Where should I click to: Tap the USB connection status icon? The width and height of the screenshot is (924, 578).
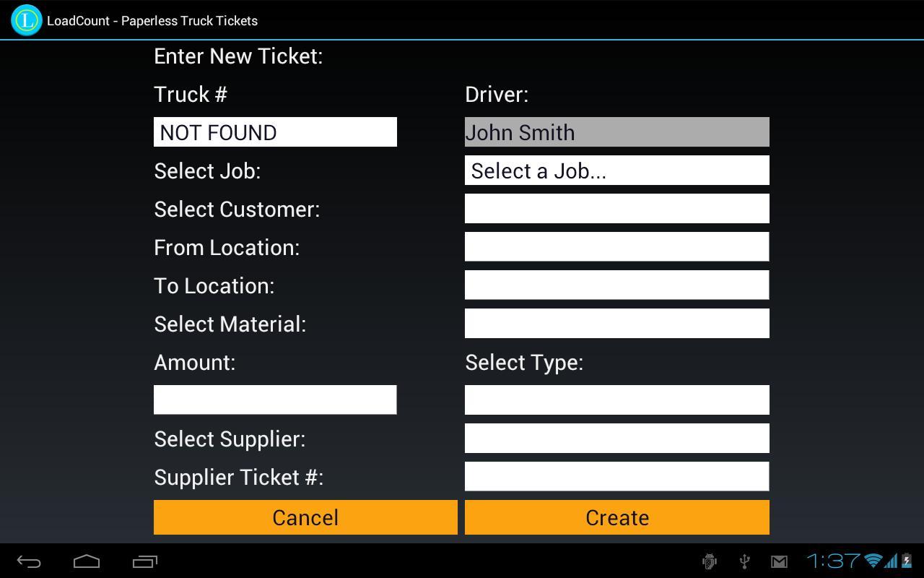point(745,561)
